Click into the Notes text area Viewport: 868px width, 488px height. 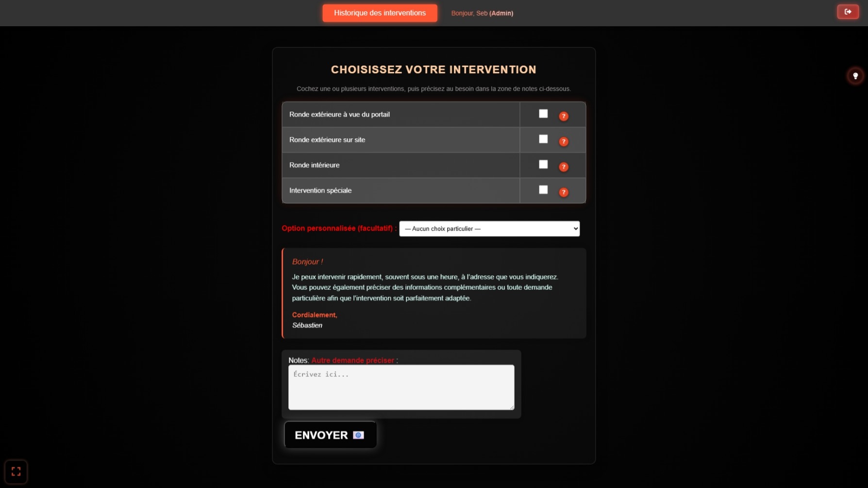[x=401, y=387]
